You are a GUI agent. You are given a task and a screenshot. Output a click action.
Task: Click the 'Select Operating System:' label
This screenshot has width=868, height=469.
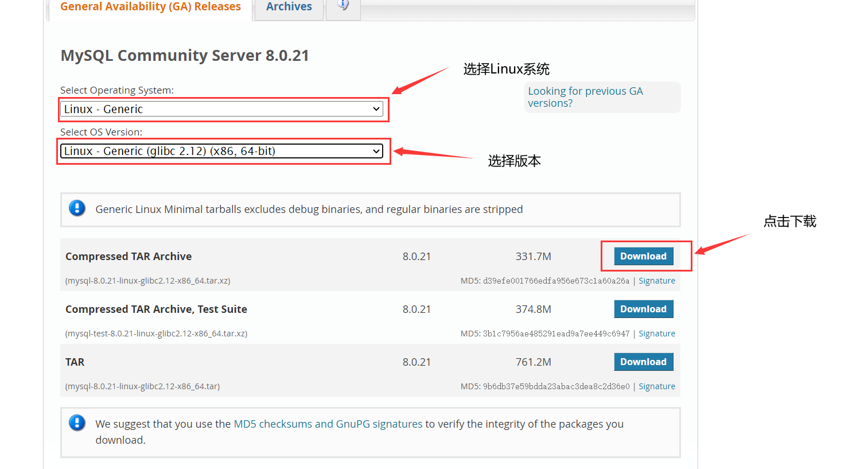[x=117, y=90]
